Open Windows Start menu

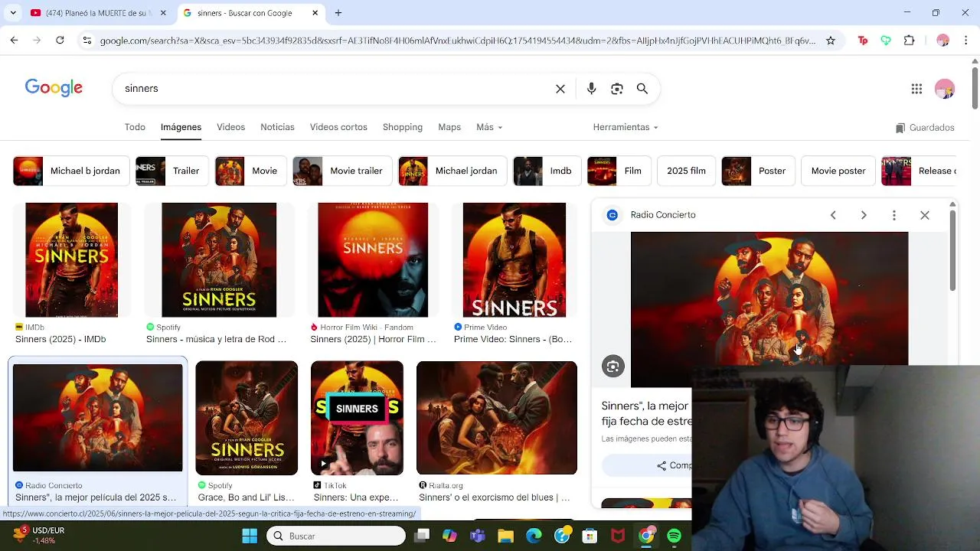pos(250,536)
